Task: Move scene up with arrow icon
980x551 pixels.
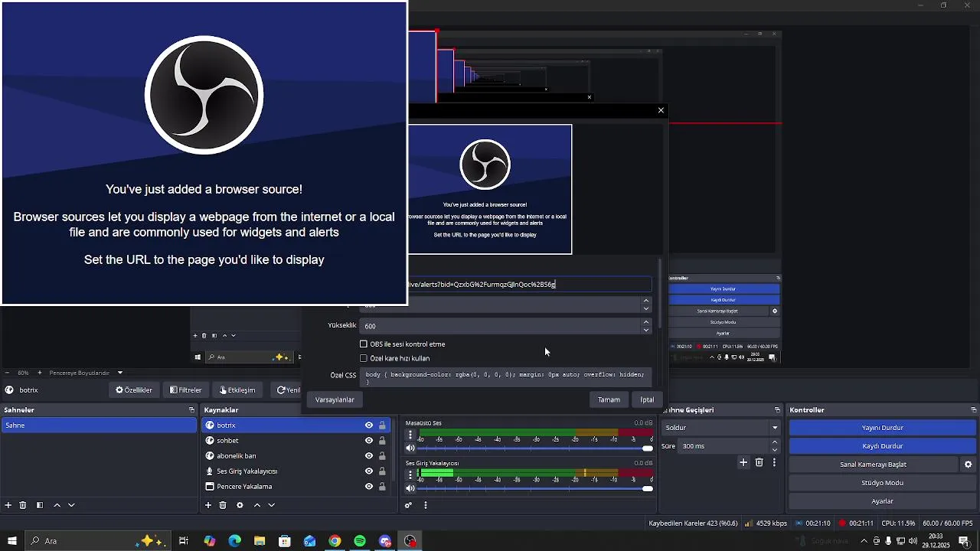Action: pos(57,505)
